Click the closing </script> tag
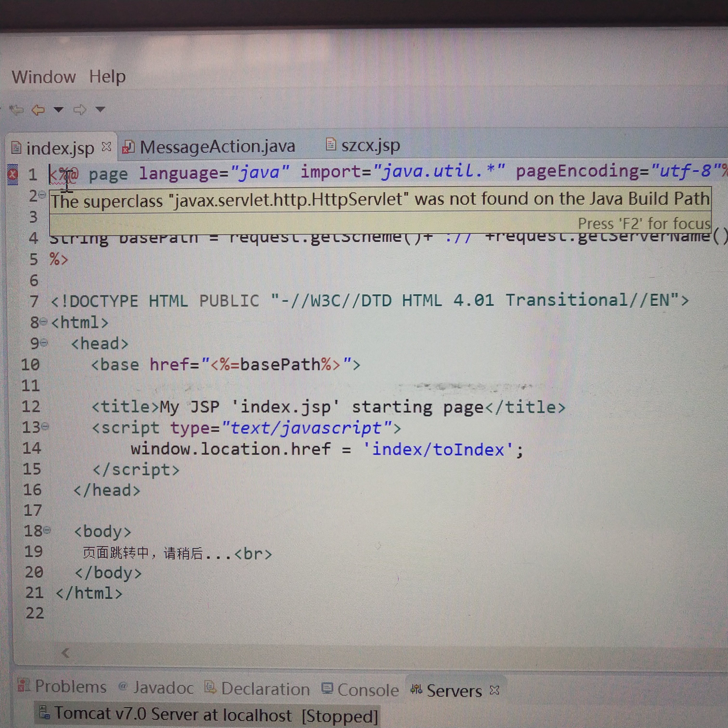Viewport: 728px width, 728px height. point(136,470)
